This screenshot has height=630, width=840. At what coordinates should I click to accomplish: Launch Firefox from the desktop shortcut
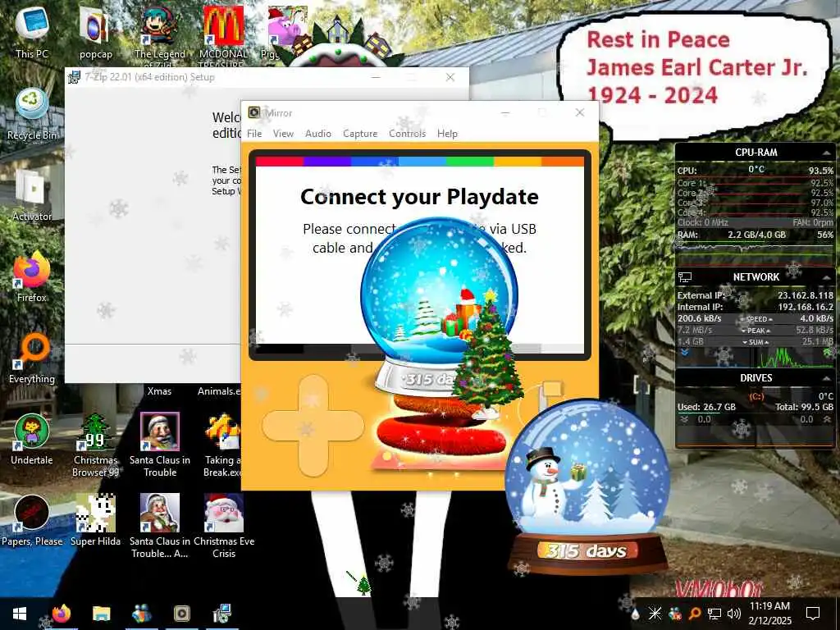click(x=32, y=276)
